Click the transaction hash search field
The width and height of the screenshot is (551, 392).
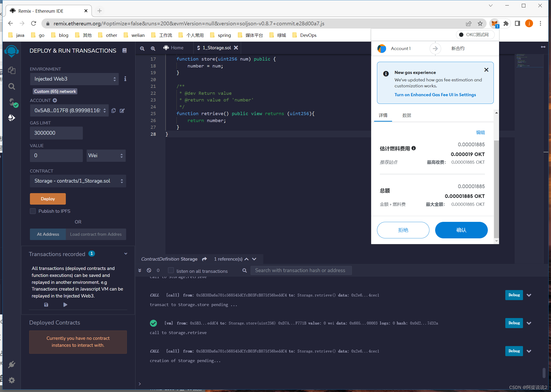click(300, 270)
